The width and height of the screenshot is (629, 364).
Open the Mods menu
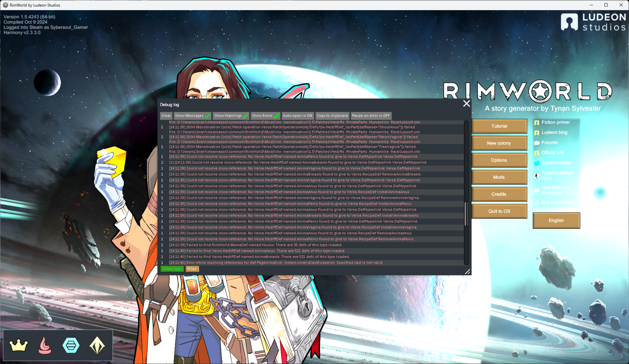[x=499, y=177]
